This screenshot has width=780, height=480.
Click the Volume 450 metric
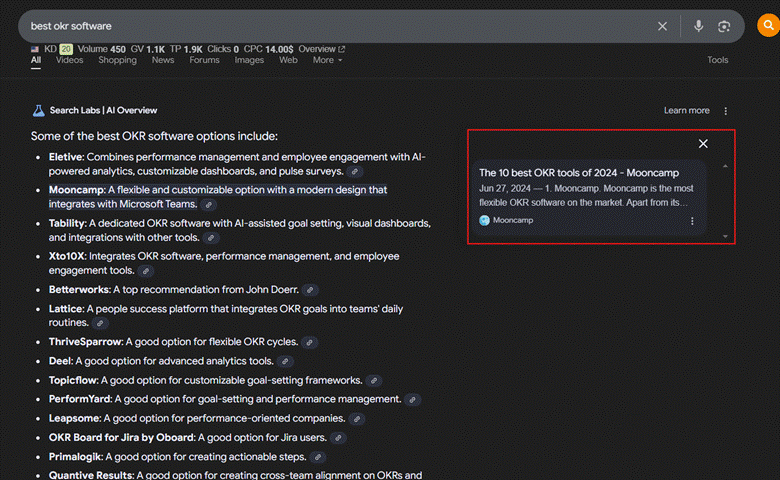click(x=101, y=49)
